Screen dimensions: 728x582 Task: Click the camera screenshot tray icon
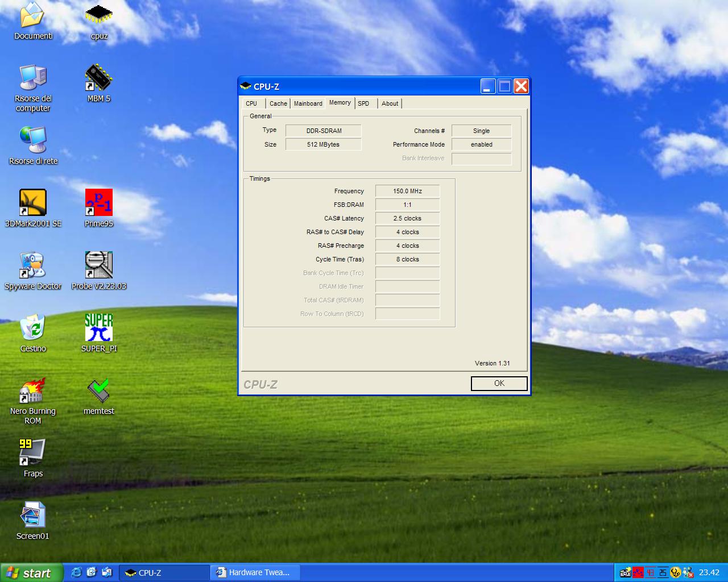[625, 572]
